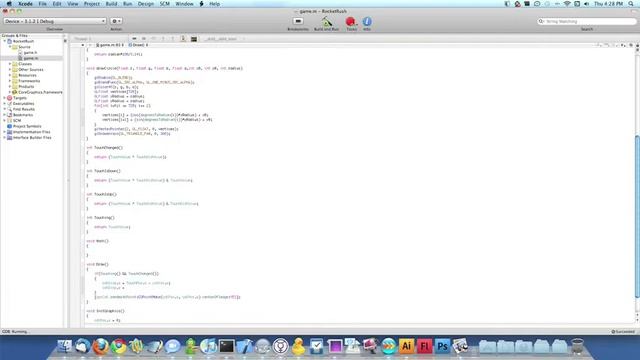
Task: Open the Window menu
Action: tap(184, 4)
